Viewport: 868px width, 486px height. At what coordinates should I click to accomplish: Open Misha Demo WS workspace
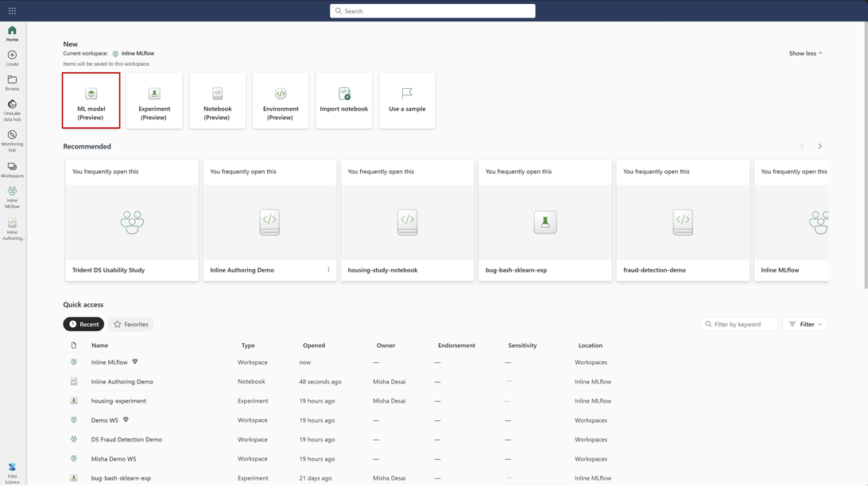114,459
